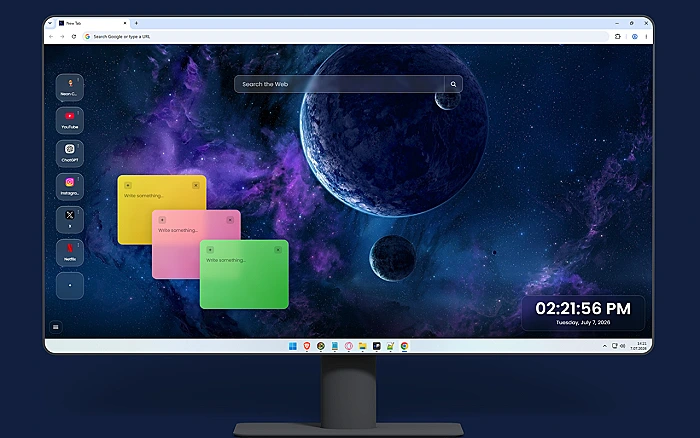This screenshot has height=438, width=700.
Task: Open the tab search dropdown arrow
Action: coord(50,23)
